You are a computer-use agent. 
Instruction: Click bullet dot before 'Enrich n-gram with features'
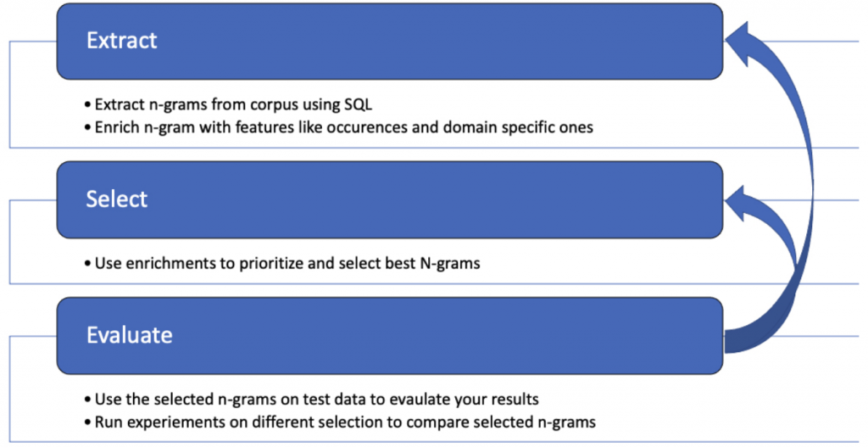87,128
